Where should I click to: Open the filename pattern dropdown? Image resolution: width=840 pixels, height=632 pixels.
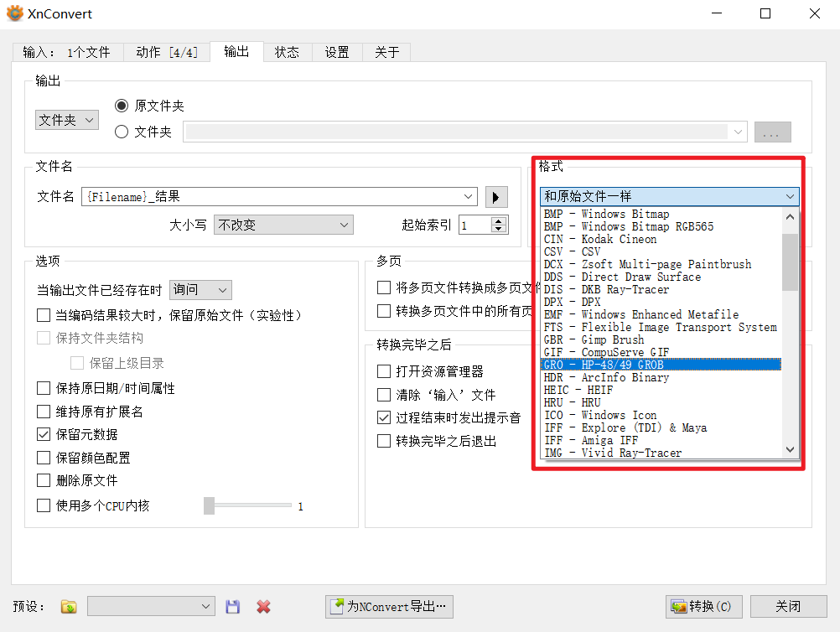pos(469,197)
